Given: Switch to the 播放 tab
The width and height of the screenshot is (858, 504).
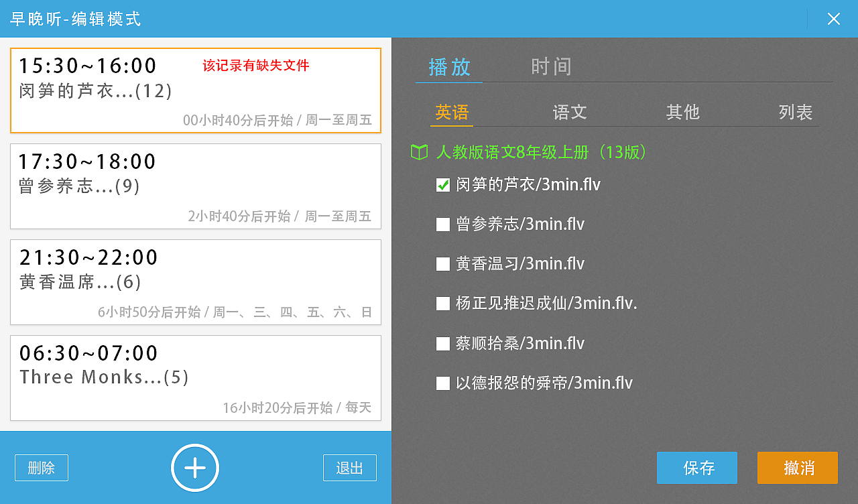Looking at the screenshot, I should pyautogui.click(x=450, y=67).
